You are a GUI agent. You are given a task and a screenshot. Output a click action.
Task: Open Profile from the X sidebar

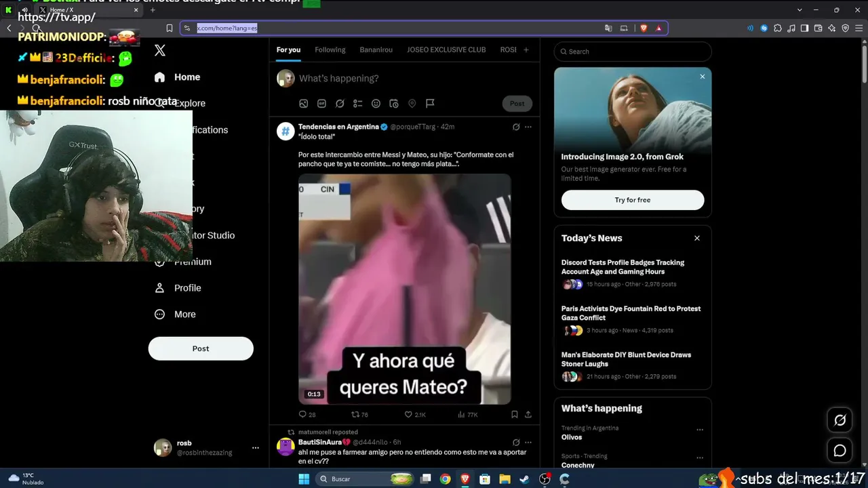[178, 288]
